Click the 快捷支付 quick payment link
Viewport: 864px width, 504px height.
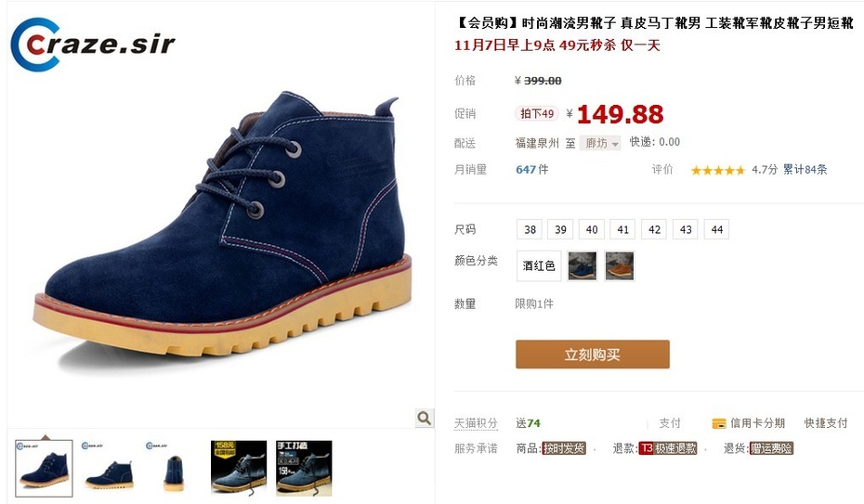pos(825,423)
